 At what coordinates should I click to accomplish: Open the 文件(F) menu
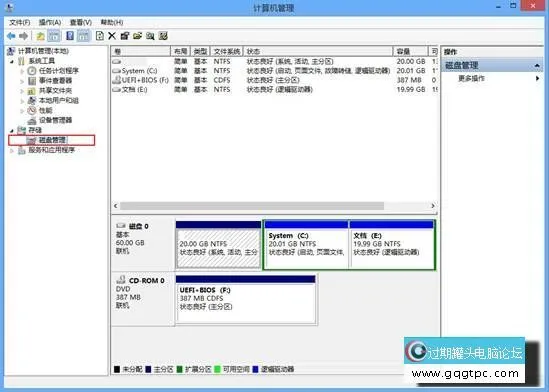pyautogui.click(x=20, y=22)
